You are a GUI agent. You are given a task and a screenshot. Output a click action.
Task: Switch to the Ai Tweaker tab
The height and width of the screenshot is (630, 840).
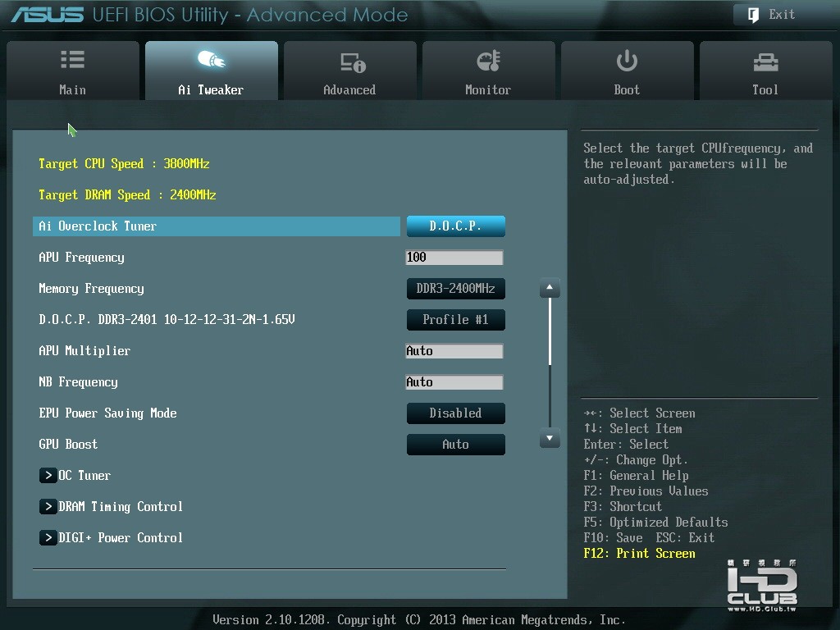pyautogui.click(x=212, y=71)
